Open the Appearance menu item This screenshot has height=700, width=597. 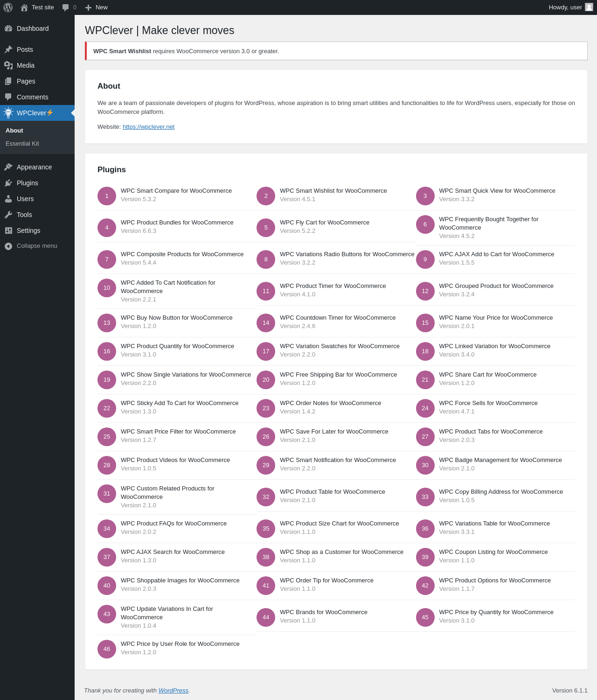tap(37, 167)
